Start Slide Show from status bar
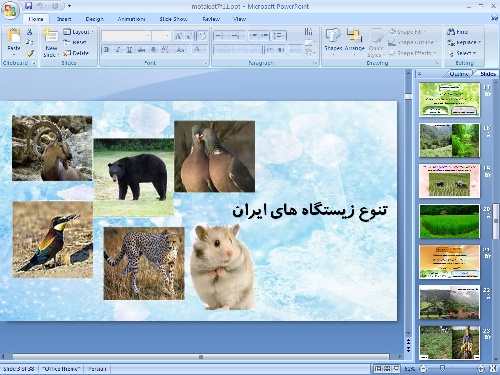500x375 pixels. 396,369
